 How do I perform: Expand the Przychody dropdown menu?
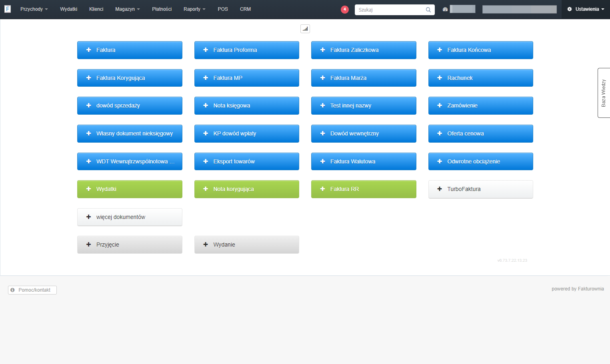(34, 9)
